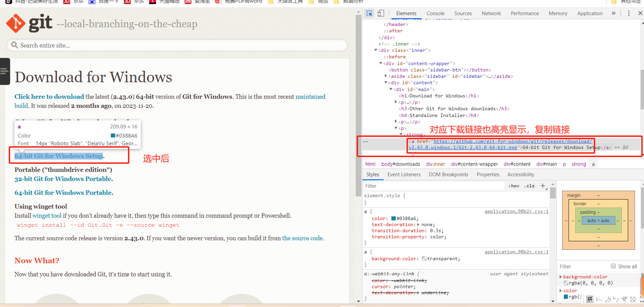Click the new style rule plus icon

coord(542,186)
